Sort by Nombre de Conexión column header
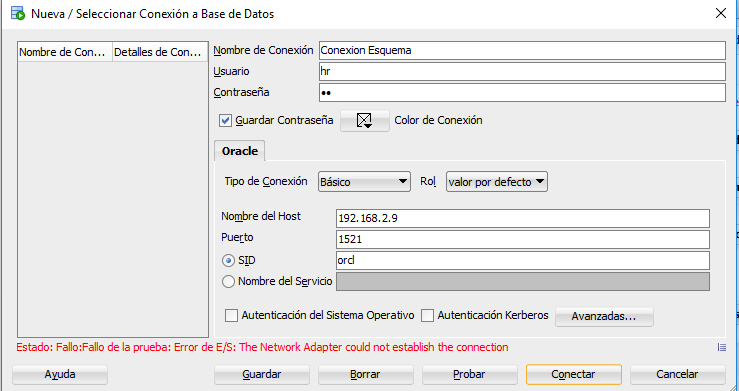Screen dimensions: 739x391 (65, 52)
